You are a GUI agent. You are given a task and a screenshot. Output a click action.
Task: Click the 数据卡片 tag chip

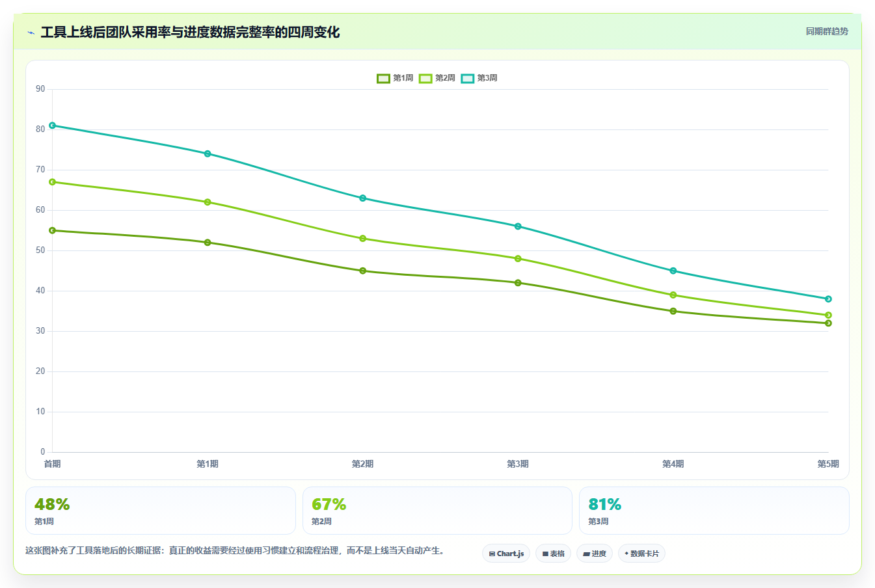tap(641, 554)
